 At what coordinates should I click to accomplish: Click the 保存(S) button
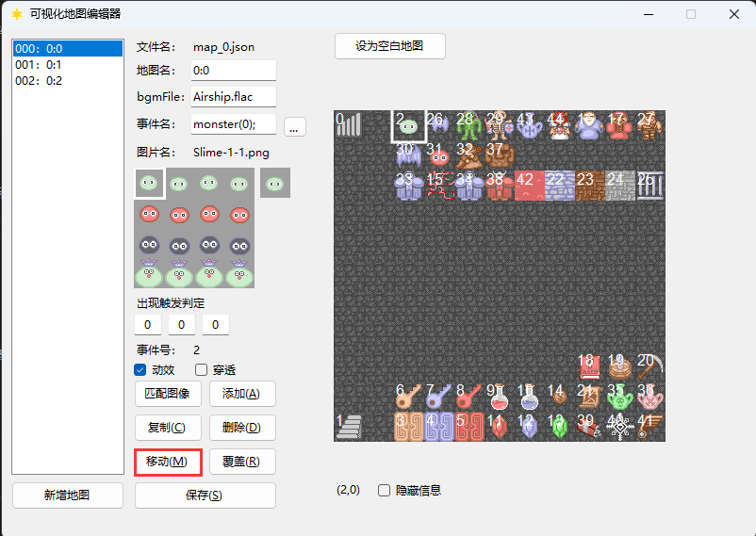205,495
